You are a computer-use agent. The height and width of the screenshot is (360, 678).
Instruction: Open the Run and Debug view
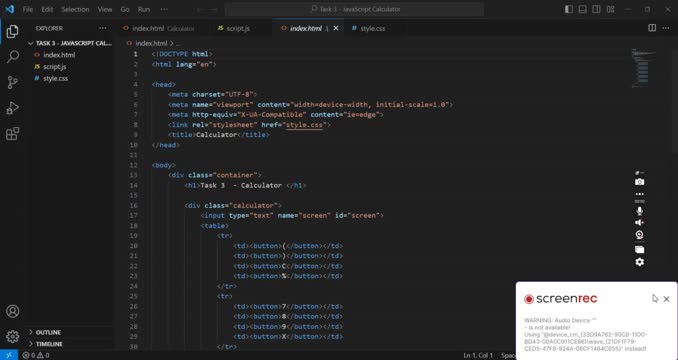coord(13,108)
